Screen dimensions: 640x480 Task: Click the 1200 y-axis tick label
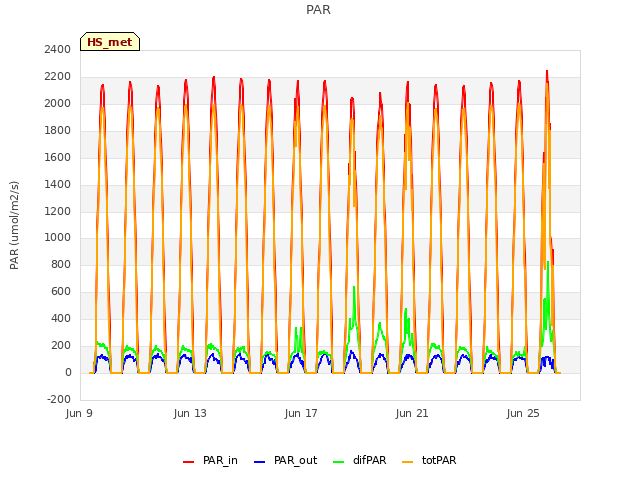click(x=58, y=211)
